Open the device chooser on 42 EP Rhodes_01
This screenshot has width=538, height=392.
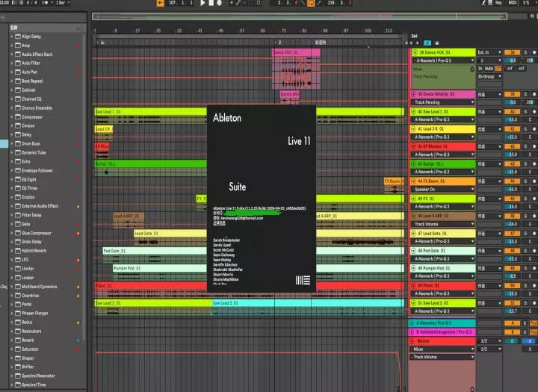(443, 155)
